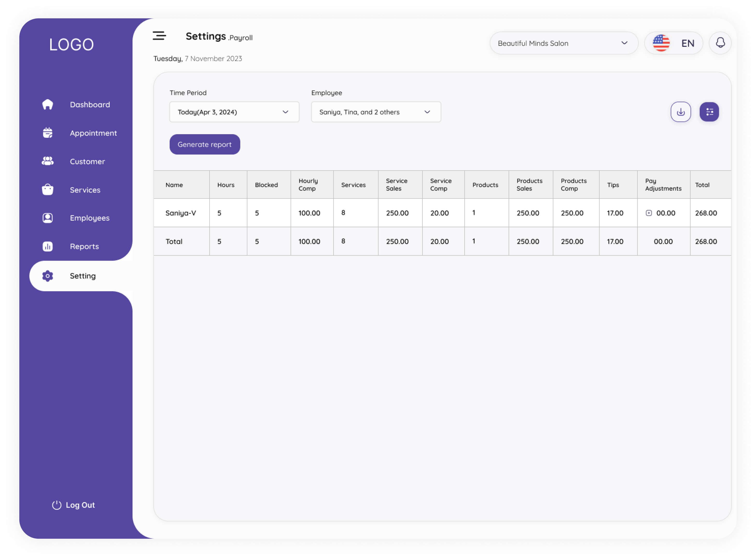The width and height of the screenshot is (756, 559).
Task: Open the filter settings icon button
Action: [709, 112]
